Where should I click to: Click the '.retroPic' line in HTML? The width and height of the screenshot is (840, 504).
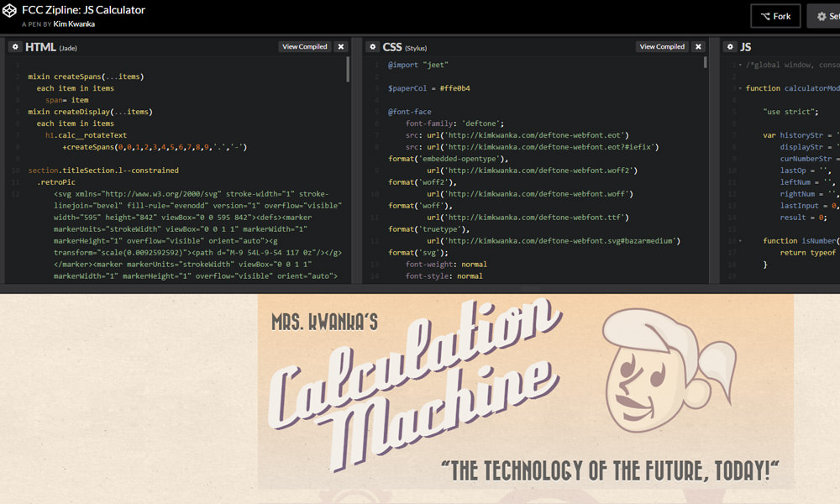(x=55, y=182)
